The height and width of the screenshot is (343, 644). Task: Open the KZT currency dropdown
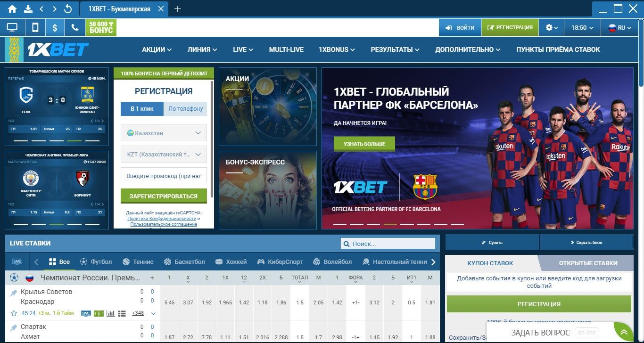(x=164, y=154)
